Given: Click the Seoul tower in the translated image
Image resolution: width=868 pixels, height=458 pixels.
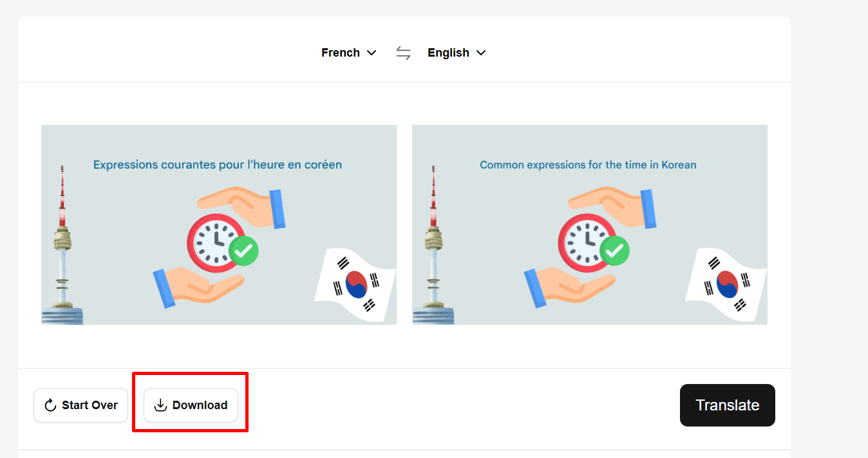Looking at the screenshot, I should (x=433, y=244).
